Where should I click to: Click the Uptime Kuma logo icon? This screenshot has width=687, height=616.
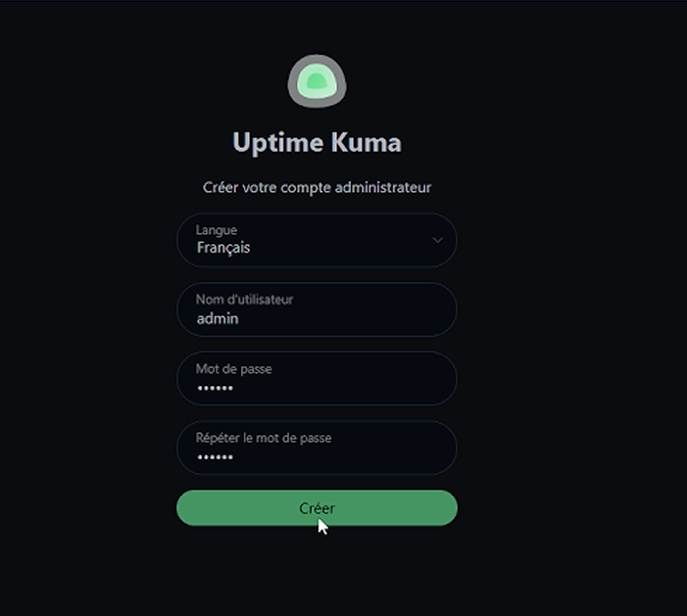317,81
